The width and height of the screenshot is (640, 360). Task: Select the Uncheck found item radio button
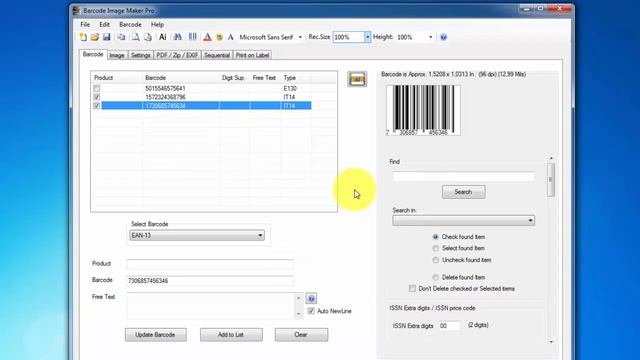click(436, 260)
